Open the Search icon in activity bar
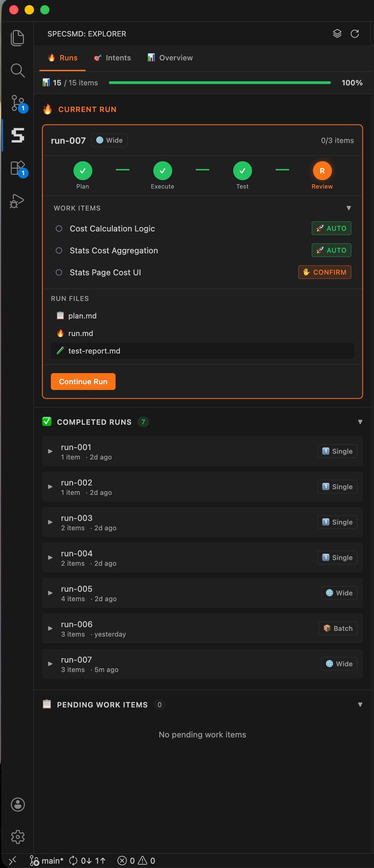Image resolution: width=374 pixels, height=868 pixels. (x=18, y=70)
